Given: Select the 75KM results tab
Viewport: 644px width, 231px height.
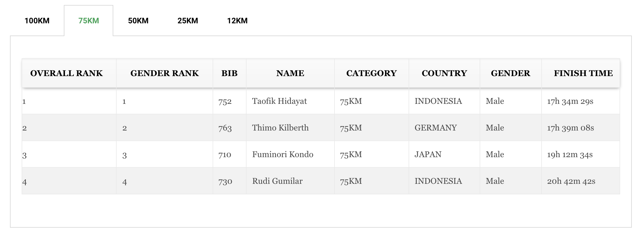Looking at the screenshot, I should click(89, 21).
